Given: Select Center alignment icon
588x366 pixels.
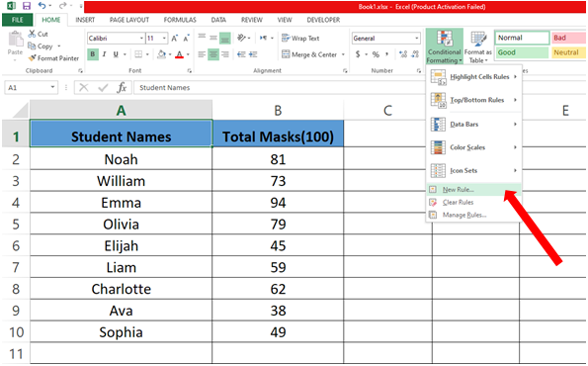Looking at the screenshot, I should (213, 54).
